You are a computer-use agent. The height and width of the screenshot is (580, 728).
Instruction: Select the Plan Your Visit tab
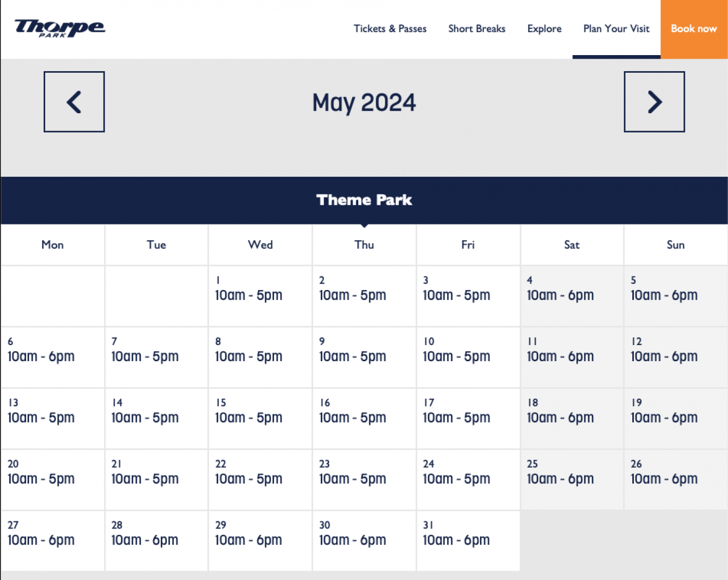click(616, 29)
